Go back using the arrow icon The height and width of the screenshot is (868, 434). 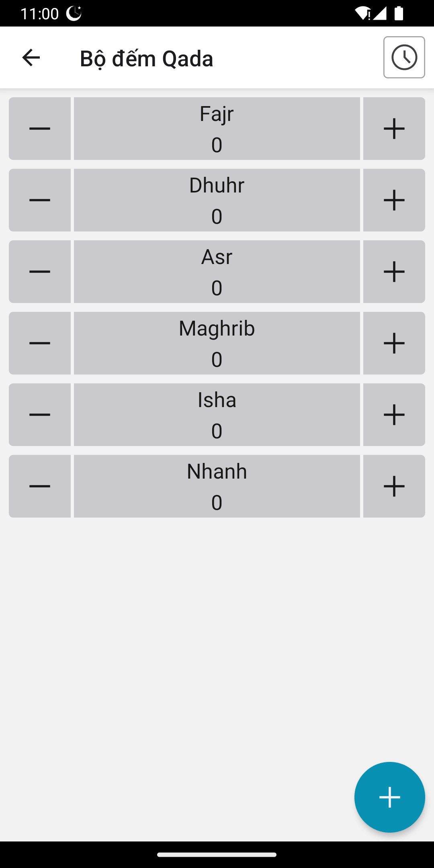point(31,57)
